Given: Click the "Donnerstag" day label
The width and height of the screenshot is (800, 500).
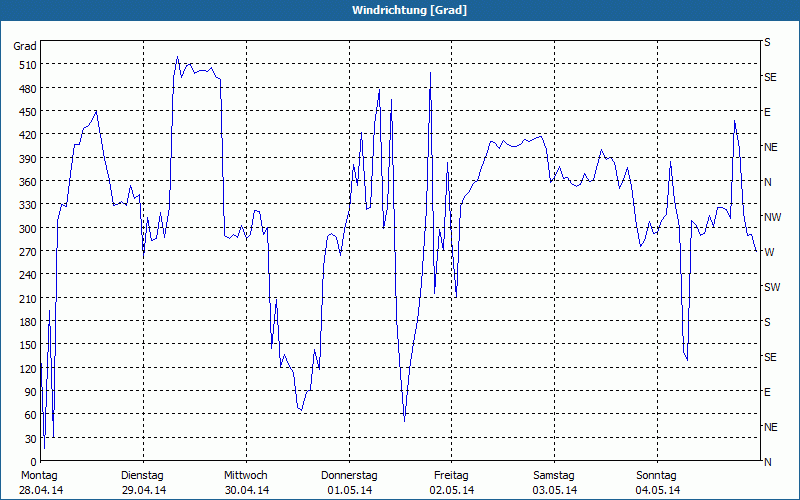Looking at the screenshot, I should click(x=349, y=476).
